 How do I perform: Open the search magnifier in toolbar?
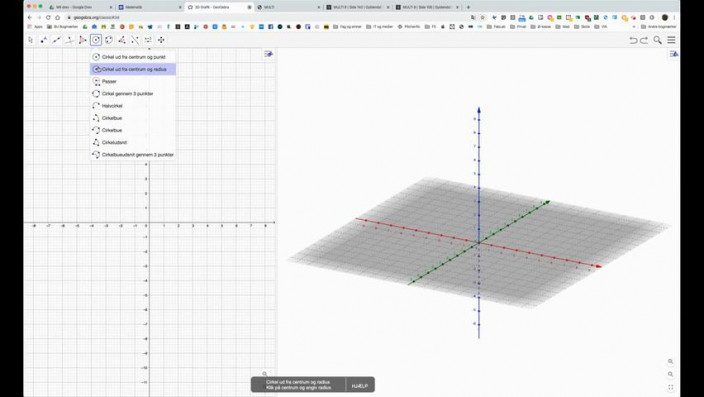(x=657, y=40)
